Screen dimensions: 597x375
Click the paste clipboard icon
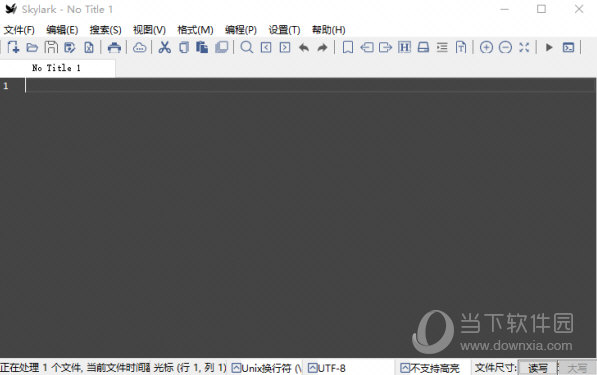click(202, 47)
